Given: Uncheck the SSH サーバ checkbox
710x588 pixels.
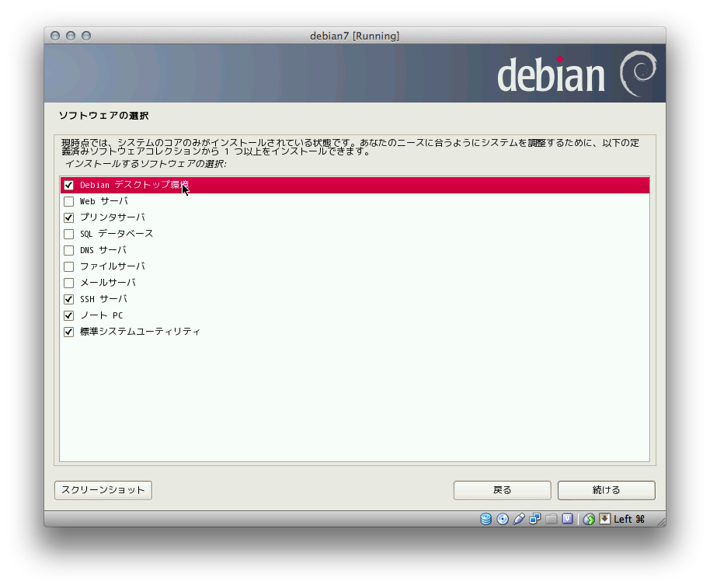Looking at the screenshot, I should coord(69,299).
